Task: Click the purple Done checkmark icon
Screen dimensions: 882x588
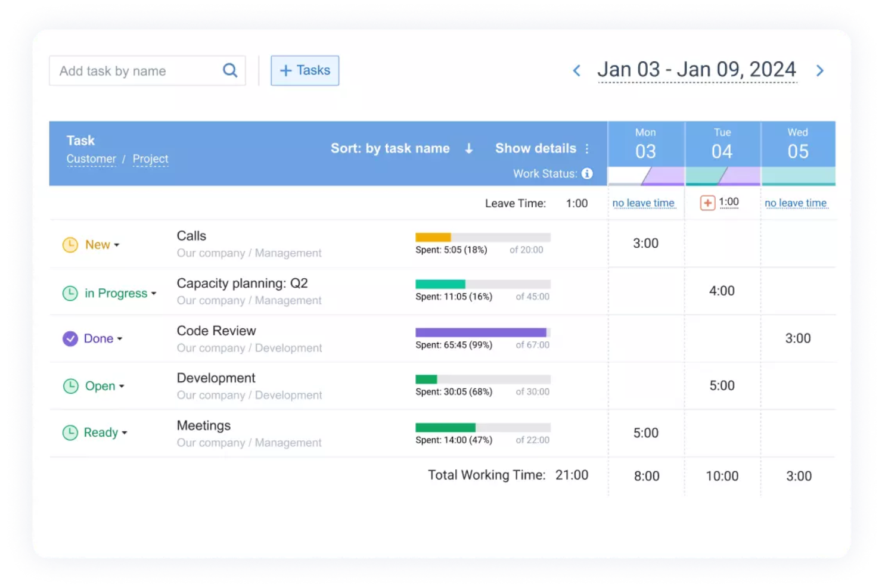Action: tap(70, 338)
